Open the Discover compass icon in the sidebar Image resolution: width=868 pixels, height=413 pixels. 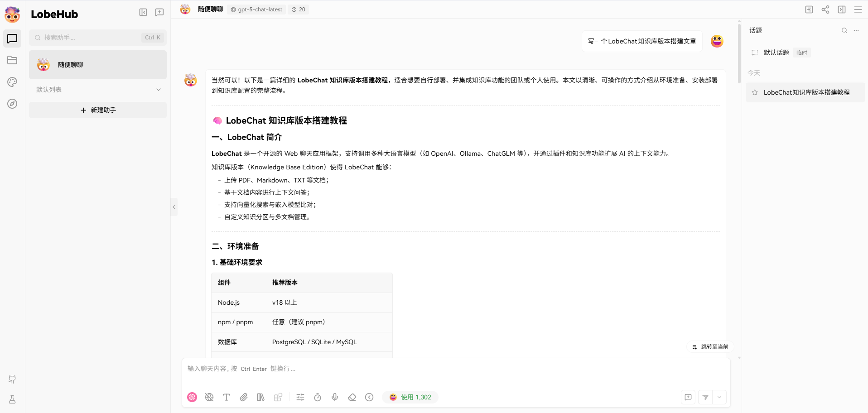click(12, 104)
